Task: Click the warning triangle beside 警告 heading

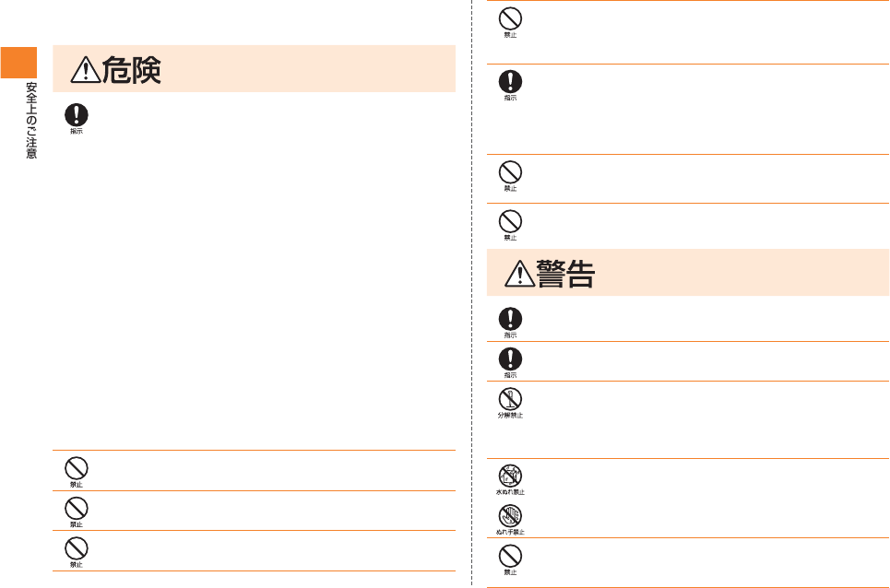Action: [x=520, y=274]
